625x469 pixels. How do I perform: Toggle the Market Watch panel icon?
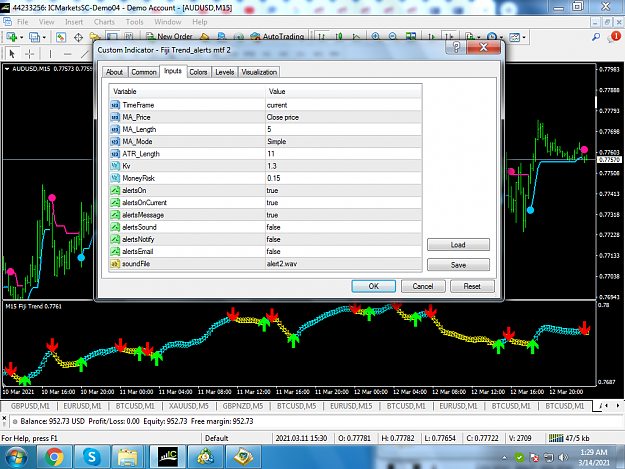[61, 37]
